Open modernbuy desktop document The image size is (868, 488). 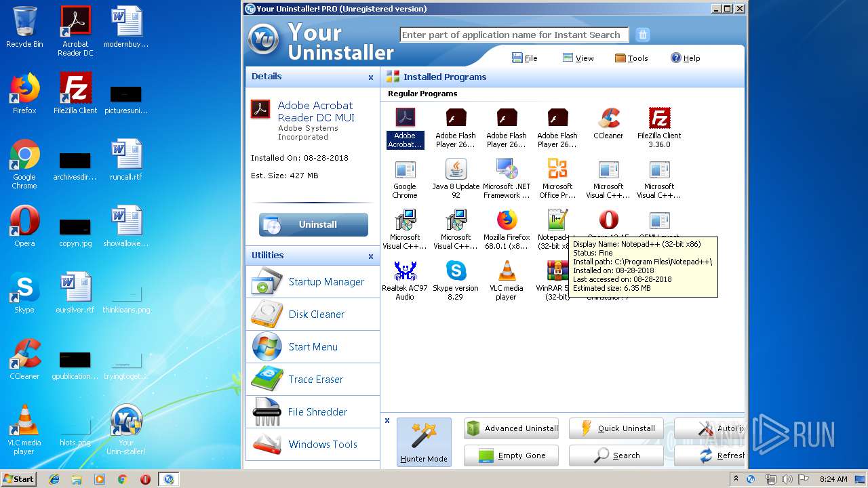[x=126, y=28]
